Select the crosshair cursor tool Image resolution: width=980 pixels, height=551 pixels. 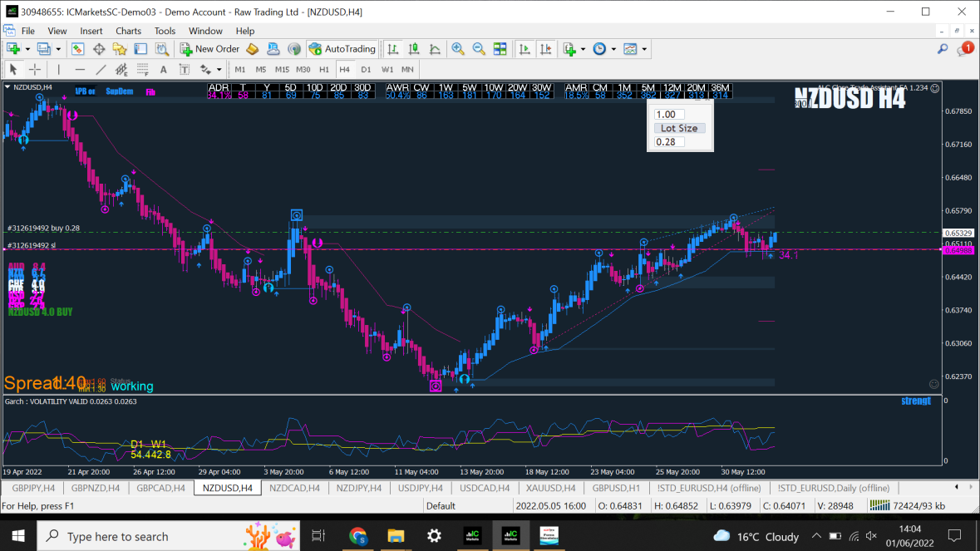coord(35,70)
